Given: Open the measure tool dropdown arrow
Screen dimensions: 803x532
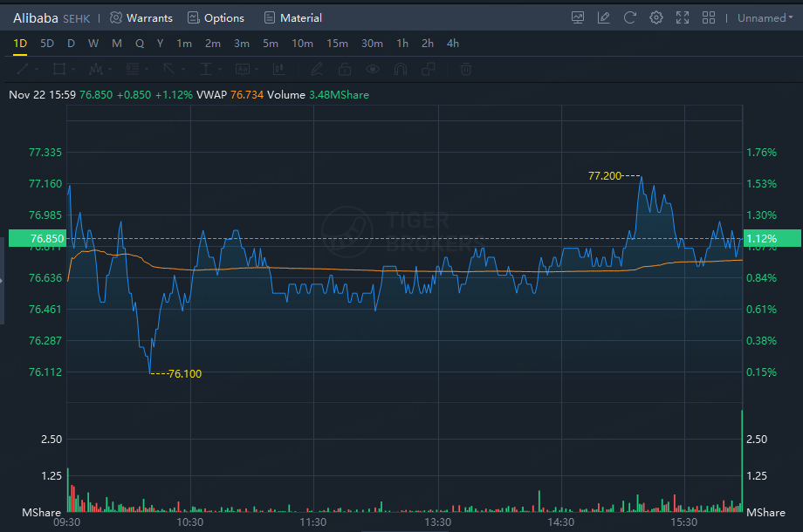Looking at the screenshot, I should (x=220, y=70).
